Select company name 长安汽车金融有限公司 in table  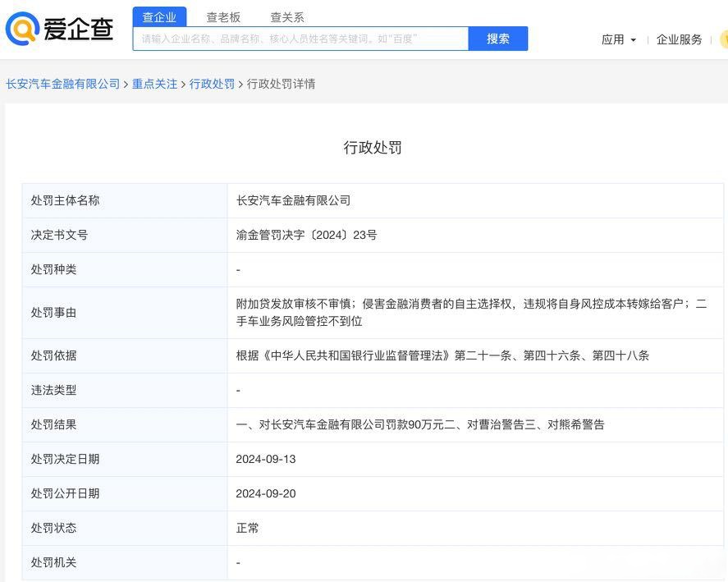pyautogui.click(x=294, y=200)
